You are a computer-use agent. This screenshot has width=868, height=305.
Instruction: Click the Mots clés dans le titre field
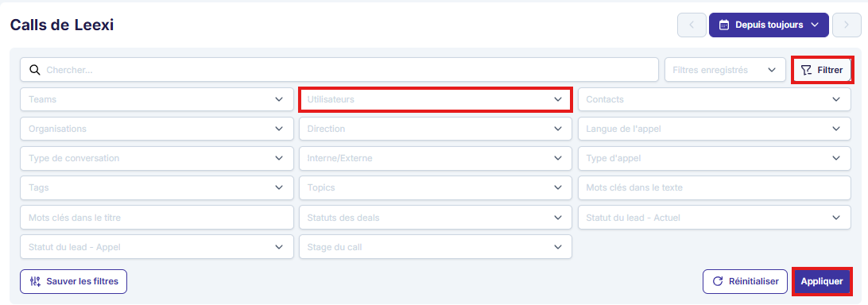coord(157,218)
